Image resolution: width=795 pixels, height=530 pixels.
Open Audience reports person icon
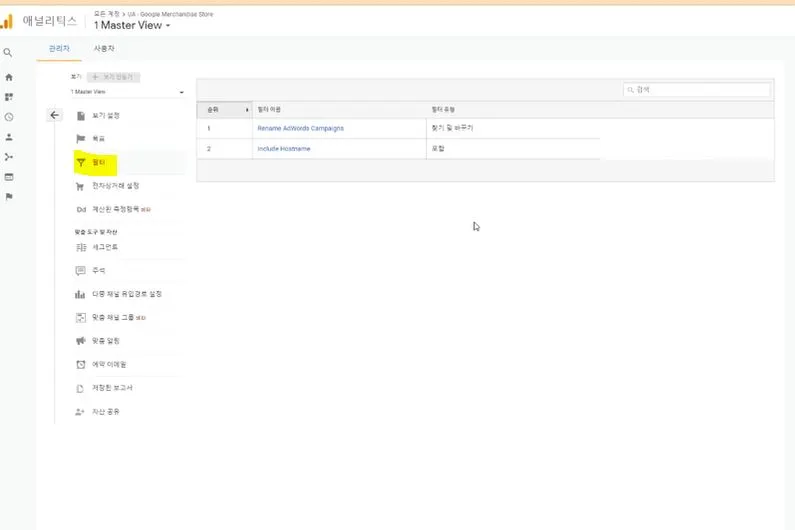point(9,137)
